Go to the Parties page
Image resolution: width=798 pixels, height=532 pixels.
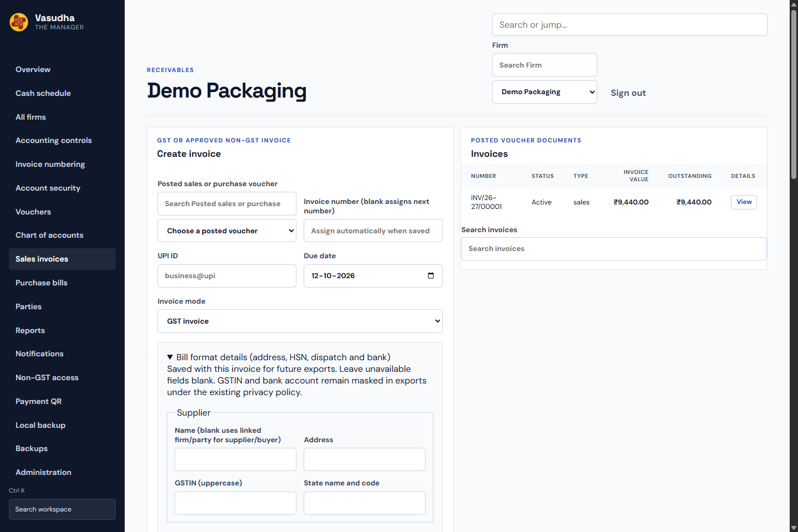(62, 306)
